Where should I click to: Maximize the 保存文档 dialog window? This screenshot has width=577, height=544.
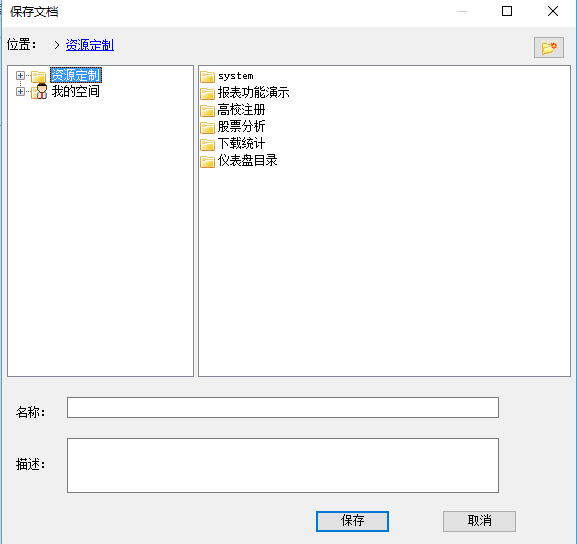[507, 11]
